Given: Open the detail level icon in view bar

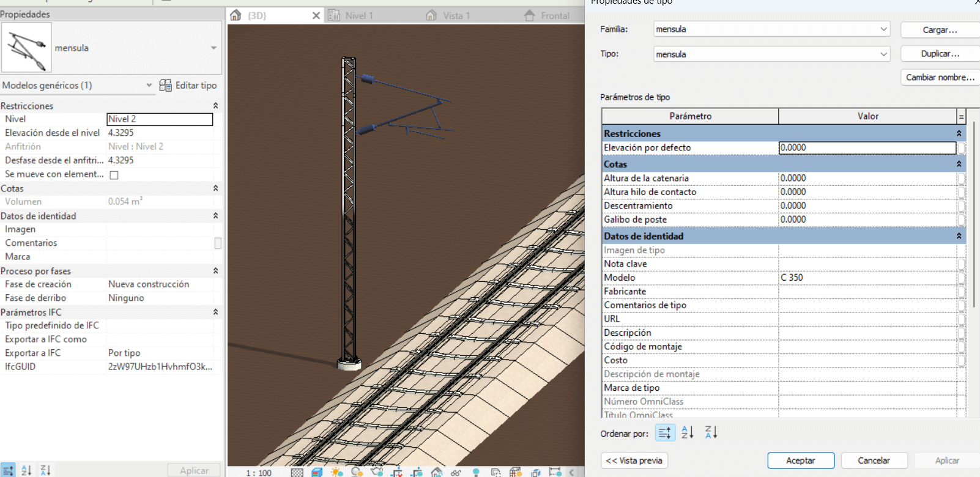Looking at the screenshot, I should click(x=297, y=473).
